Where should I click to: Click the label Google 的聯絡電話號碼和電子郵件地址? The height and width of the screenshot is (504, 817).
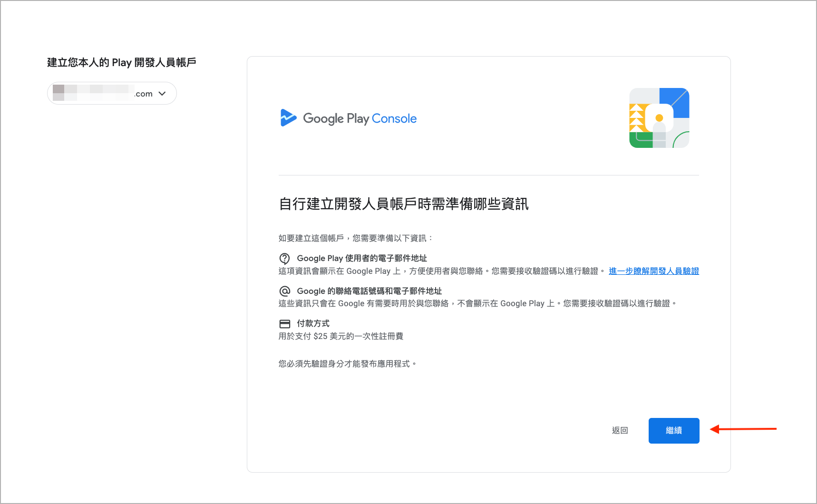370,291
